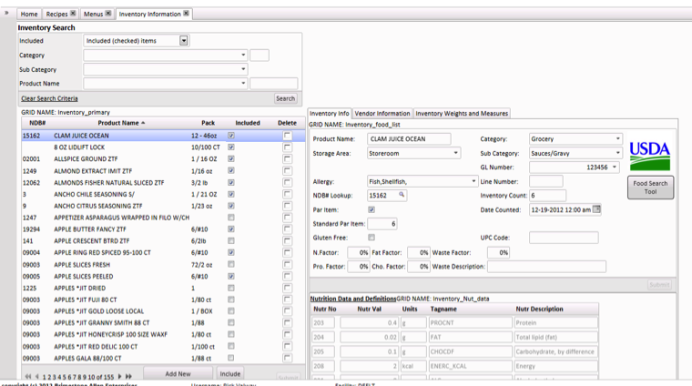Image resolution: width=692 pixels, height=386 pixels.
Task: Open Nutrition Data and Definitions link
Action: click(x=353, y=299)
